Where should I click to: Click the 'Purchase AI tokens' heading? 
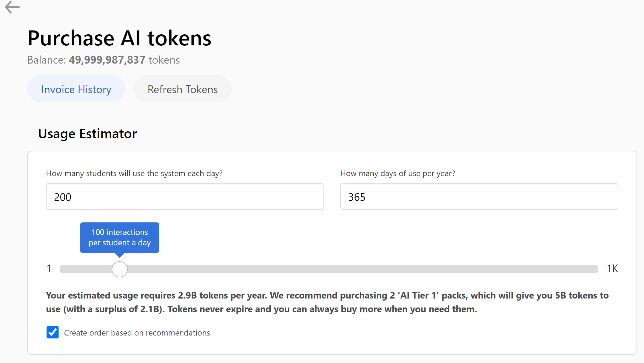point(119,39)
